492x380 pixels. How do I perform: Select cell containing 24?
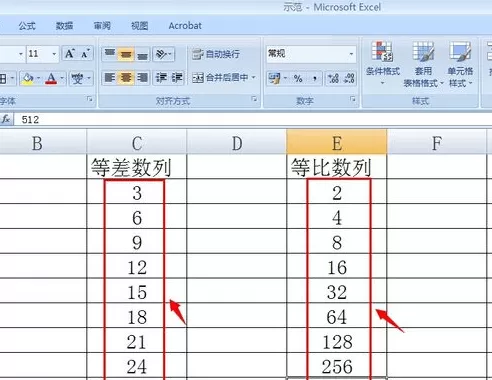click(137, 365)
